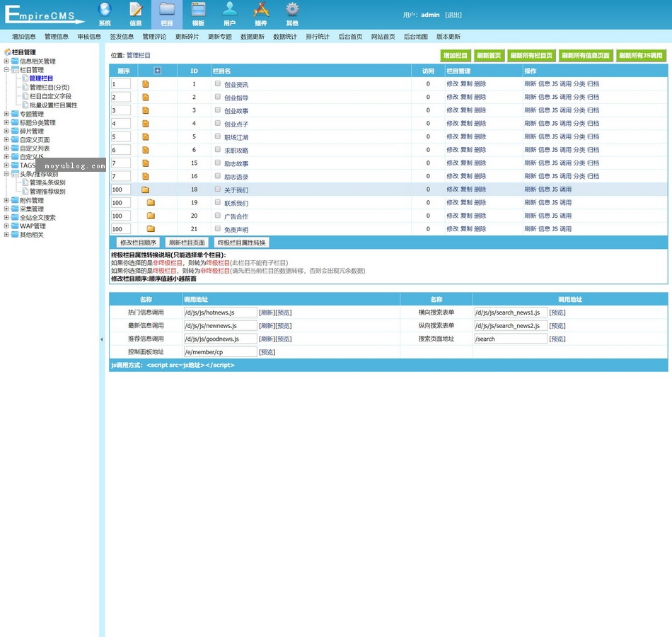
Task: Check the 求职攻略 checkbox
Action: (x=218, y=149)
